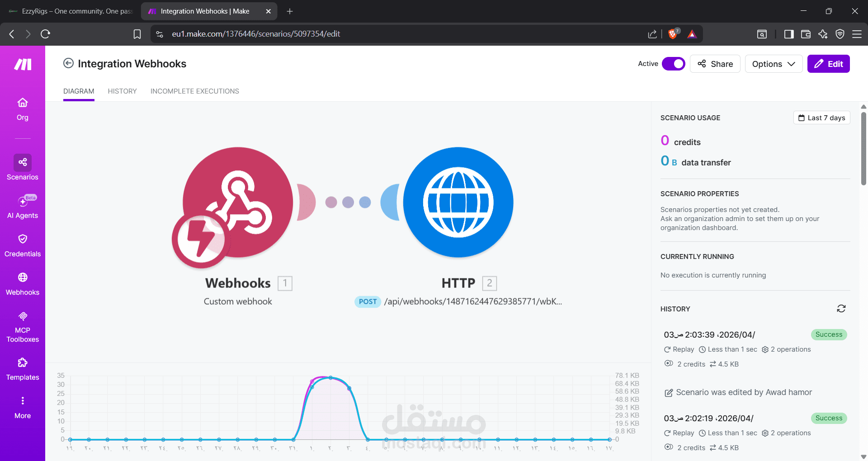Click the Integration Webhooks scenario title

pyautogui.click(x=132, y=64)
